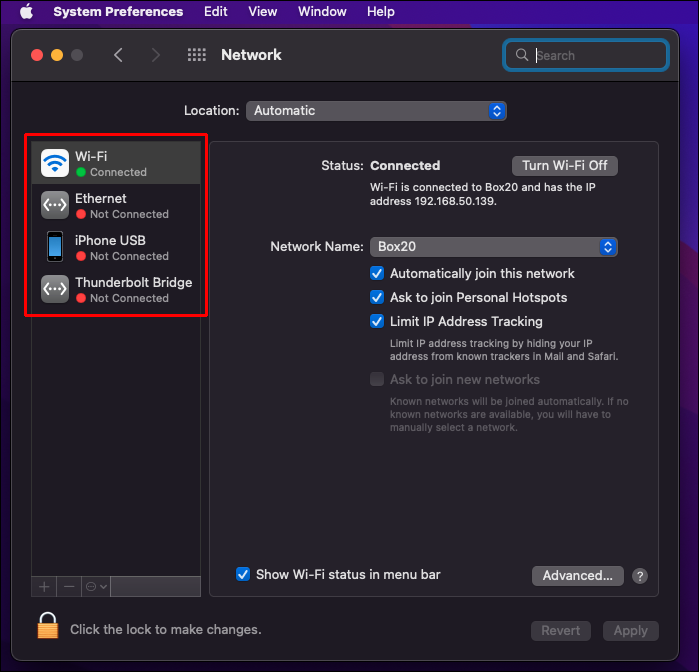Disable Limit IP Address Tracking

tap(377, 321)
